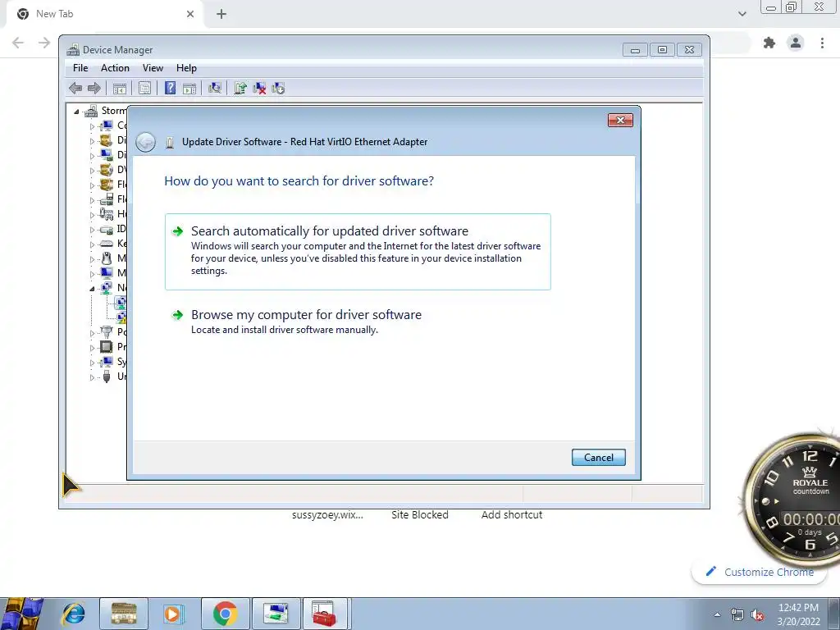Open Chrome Extensions puzzle icon

(769, 43)
